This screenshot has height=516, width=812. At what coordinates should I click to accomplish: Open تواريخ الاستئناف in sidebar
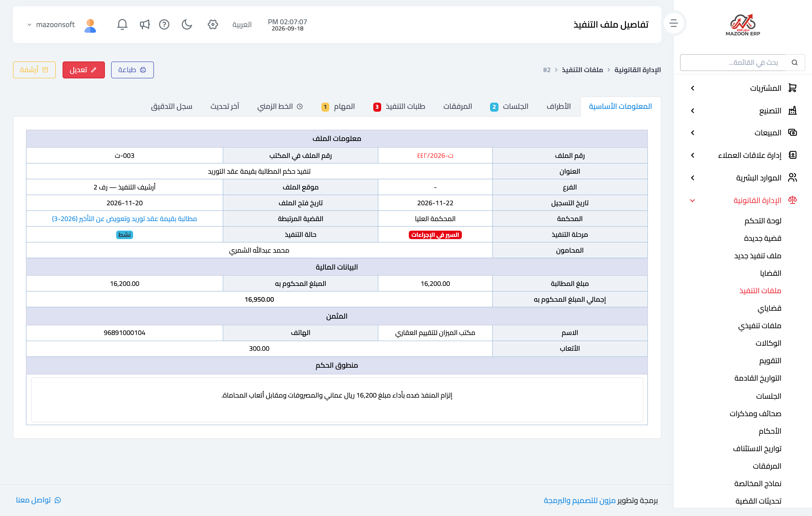(x=757, y=449)
